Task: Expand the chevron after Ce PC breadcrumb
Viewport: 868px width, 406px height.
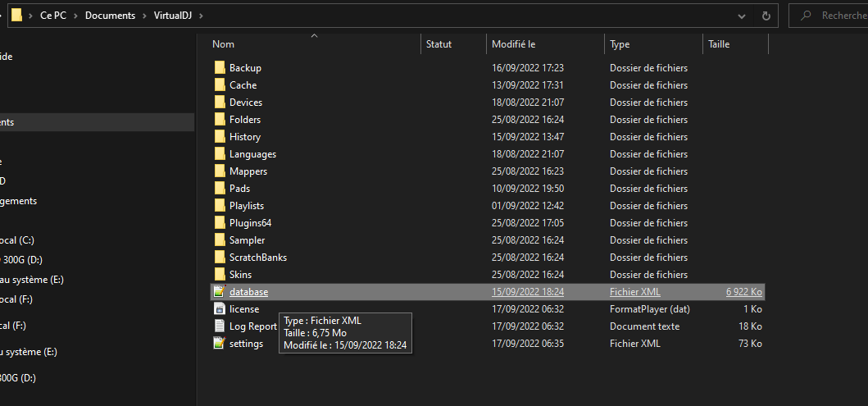Action: (76, 16)
